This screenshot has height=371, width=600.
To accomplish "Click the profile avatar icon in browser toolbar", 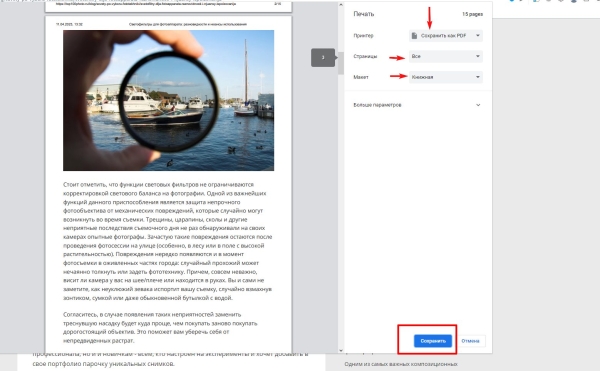I will click(573, 1).
